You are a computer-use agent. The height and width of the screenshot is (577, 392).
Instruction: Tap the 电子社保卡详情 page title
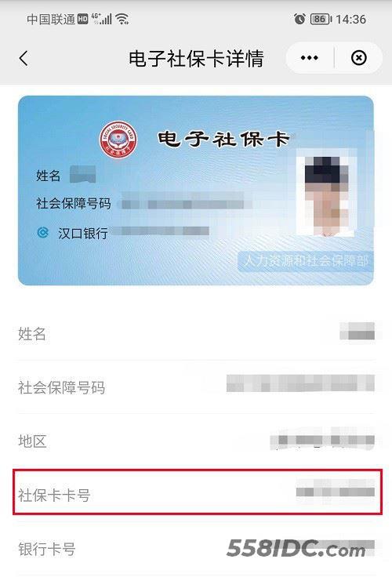196,59
